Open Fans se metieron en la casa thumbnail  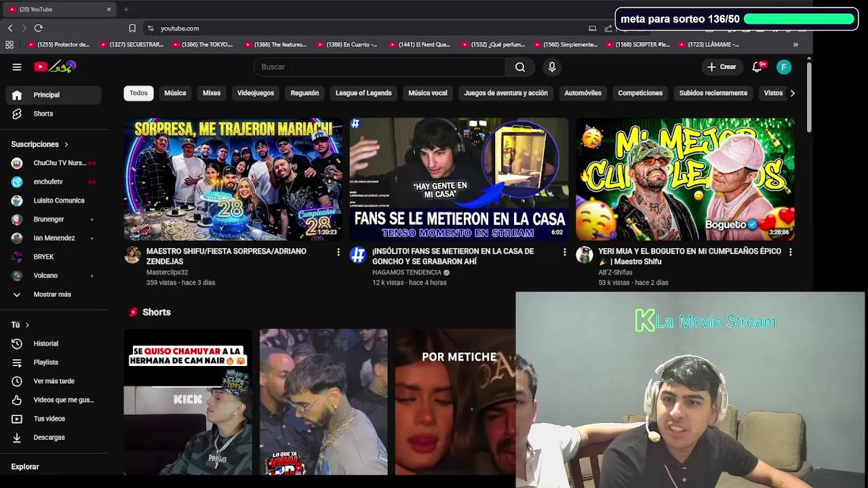[459, 180]
